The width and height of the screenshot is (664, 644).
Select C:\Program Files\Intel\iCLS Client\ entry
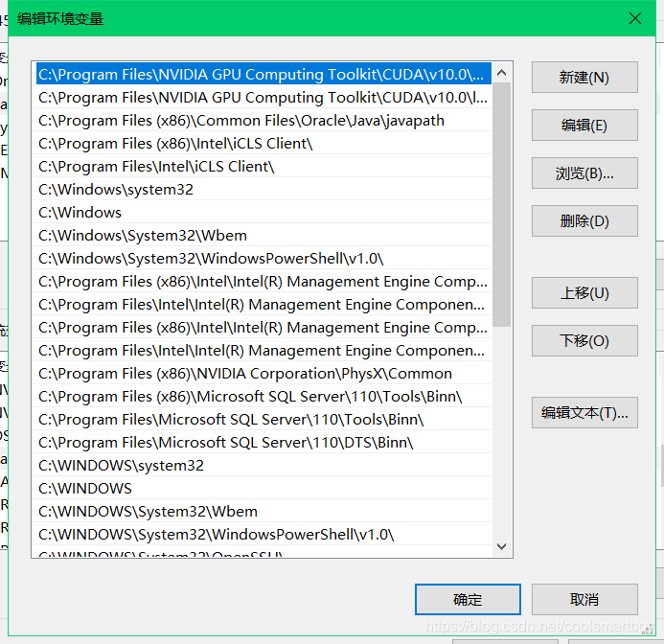pyautogui.click(x=263, y=167)
